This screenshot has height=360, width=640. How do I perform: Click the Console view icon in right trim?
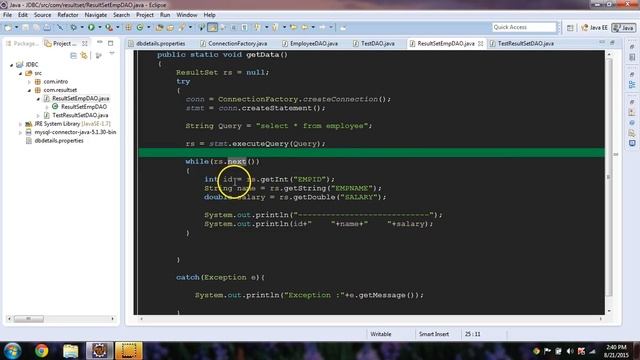(x=632, y=143)
